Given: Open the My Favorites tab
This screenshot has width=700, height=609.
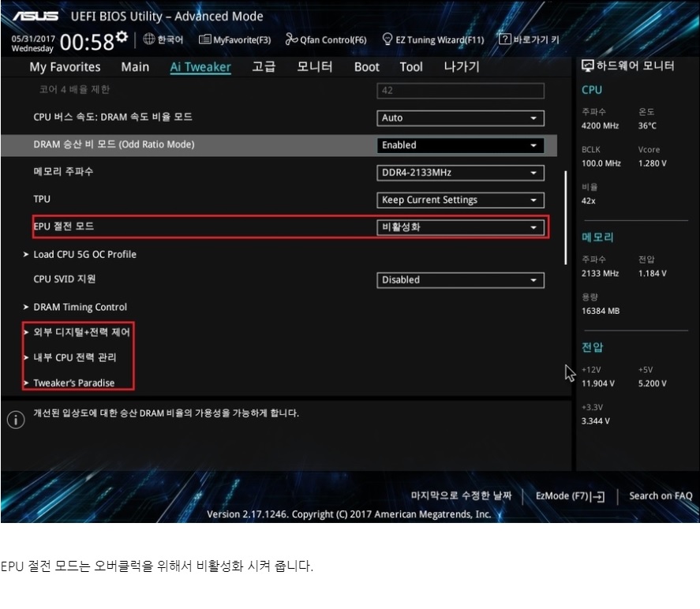Looking at the screenshot, I should pyautogui.click(x=66, y=67).
